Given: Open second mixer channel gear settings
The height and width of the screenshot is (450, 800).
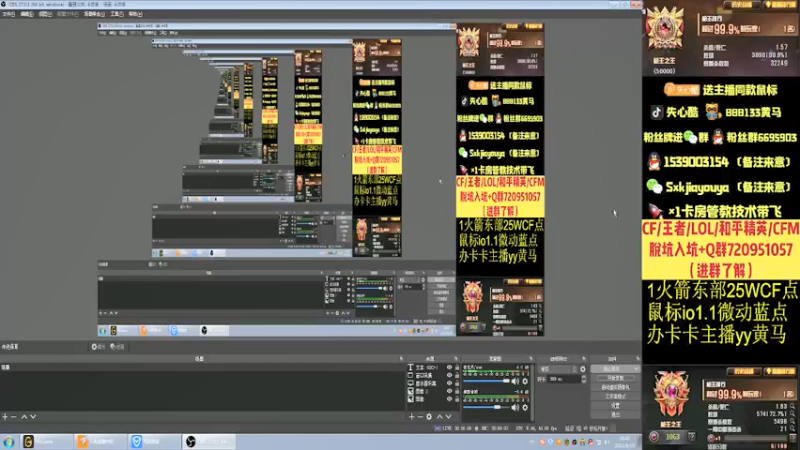Looking at the screenshot, I should tap(525, 407).
